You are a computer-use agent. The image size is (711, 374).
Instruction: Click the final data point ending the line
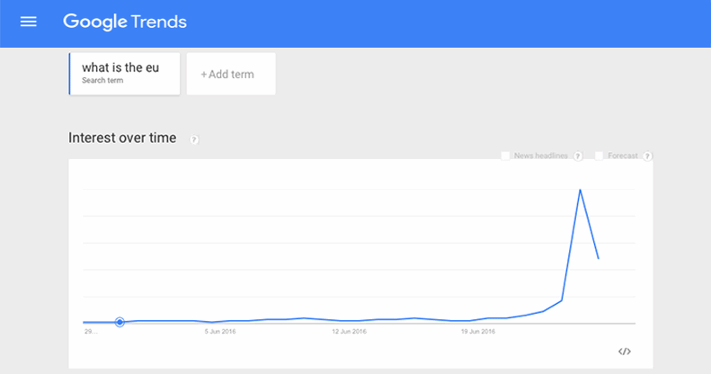coord(599,258)
